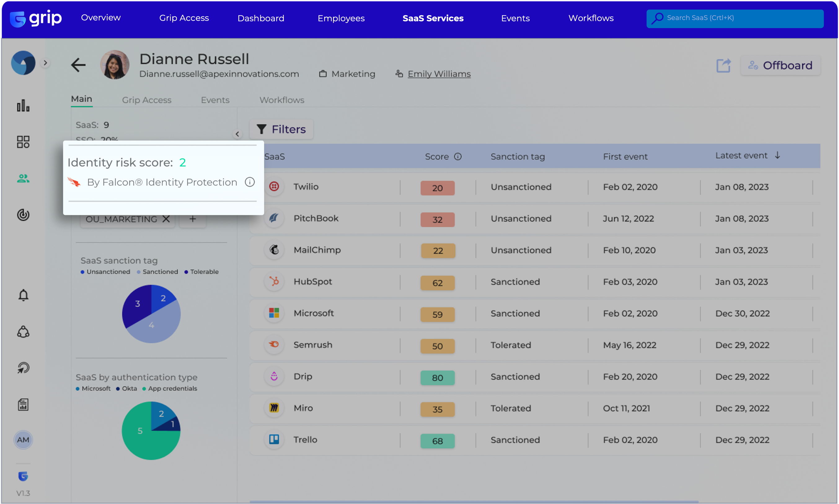This screenshot has height=504, width=839.
Task: Click the Score info icon
Action: pyautogui.click(x=458, y=157)
